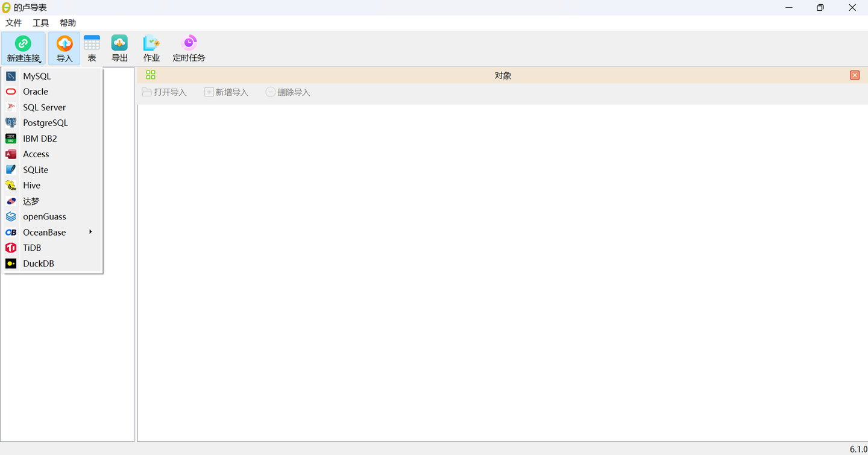Image resolution: width=868 pixels, height=455 pixels.
Task: Close the 对象 panel with the red X
Action: [855, 75]
